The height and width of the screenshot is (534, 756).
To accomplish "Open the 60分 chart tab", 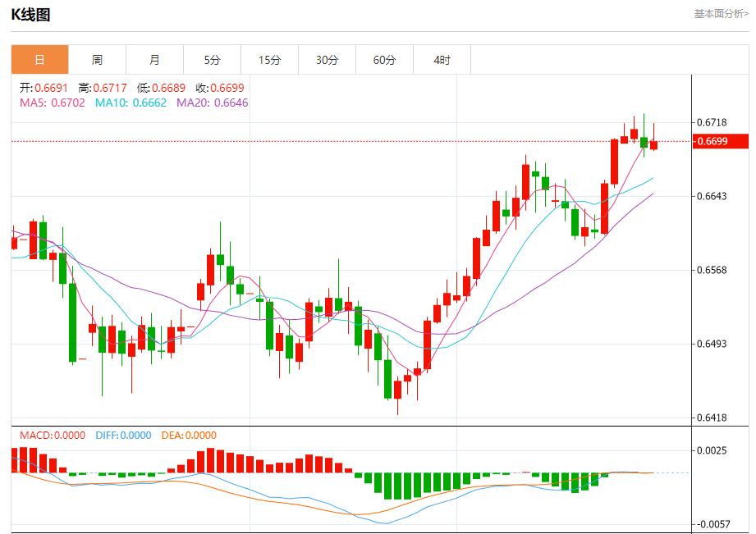I will pos(384,60).
